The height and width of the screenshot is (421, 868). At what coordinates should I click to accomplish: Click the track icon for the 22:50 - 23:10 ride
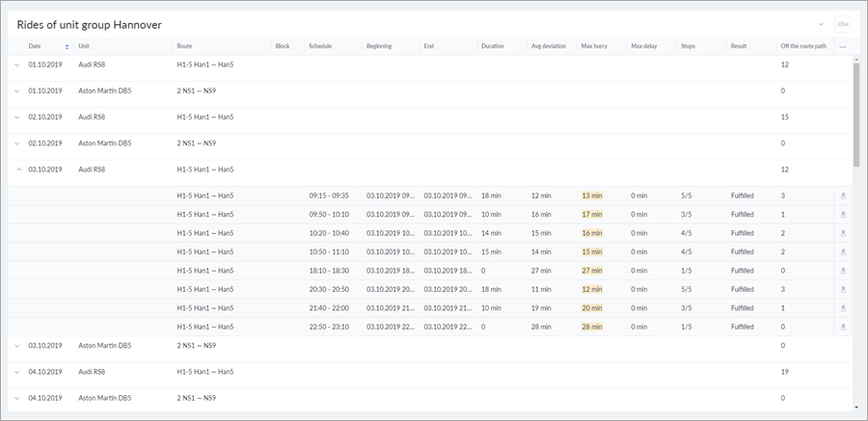click(x=843, y=328)
